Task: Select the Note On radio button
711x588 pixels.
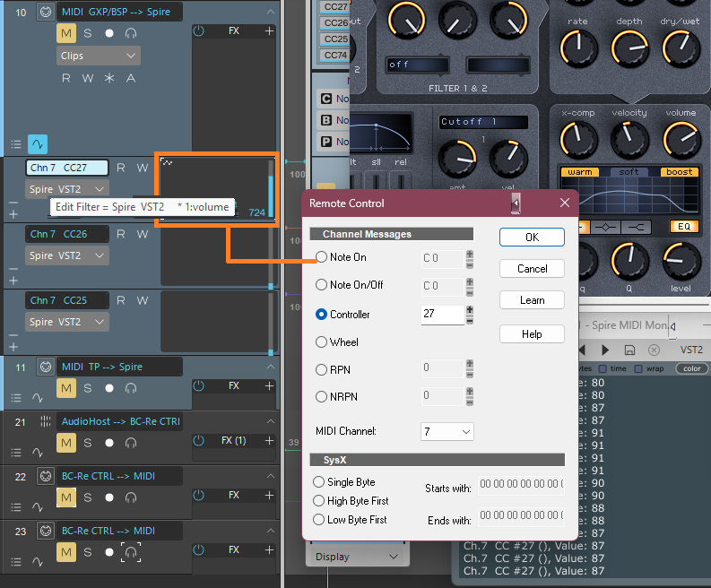Action: 321,257
